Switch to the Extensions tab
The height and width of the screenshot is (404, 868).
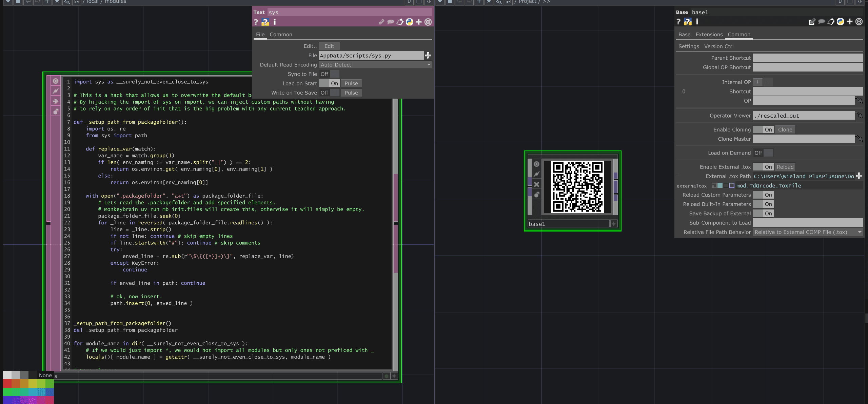pyautogui.click(x=709, y=35)
